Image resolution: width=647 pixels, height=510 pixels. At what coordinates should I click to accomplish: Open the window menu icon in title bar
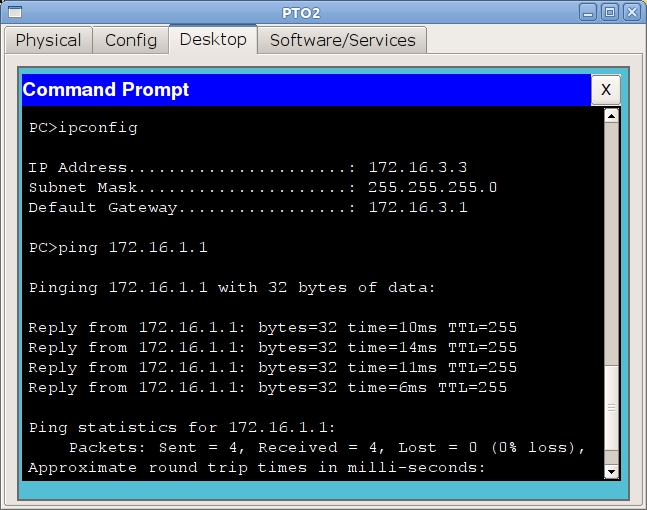(x=13, y=12)
